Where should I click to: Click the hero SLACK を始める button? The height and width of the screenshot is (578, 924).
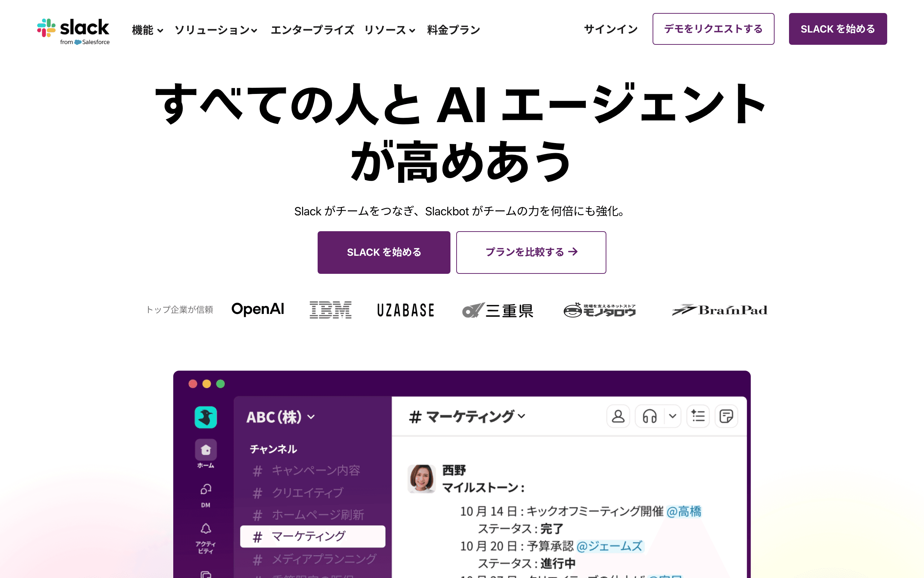click(384, 252)
